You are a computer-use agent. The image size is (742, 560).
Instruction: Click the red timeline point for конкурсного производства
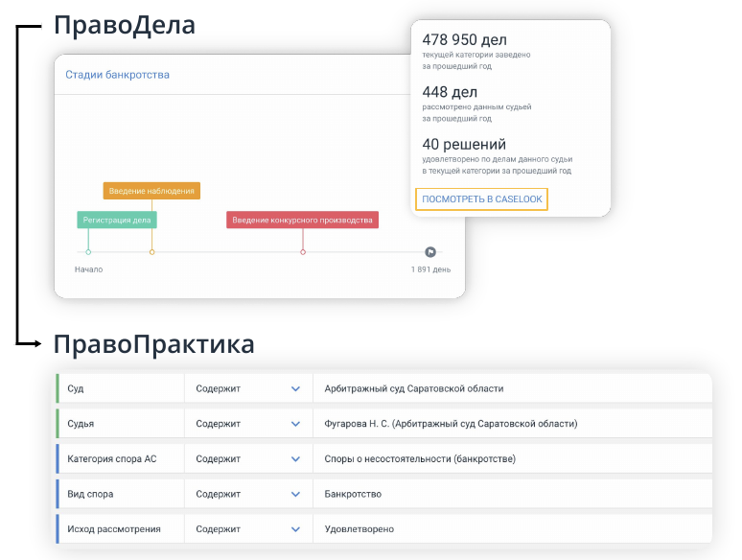tap(303, 252)
